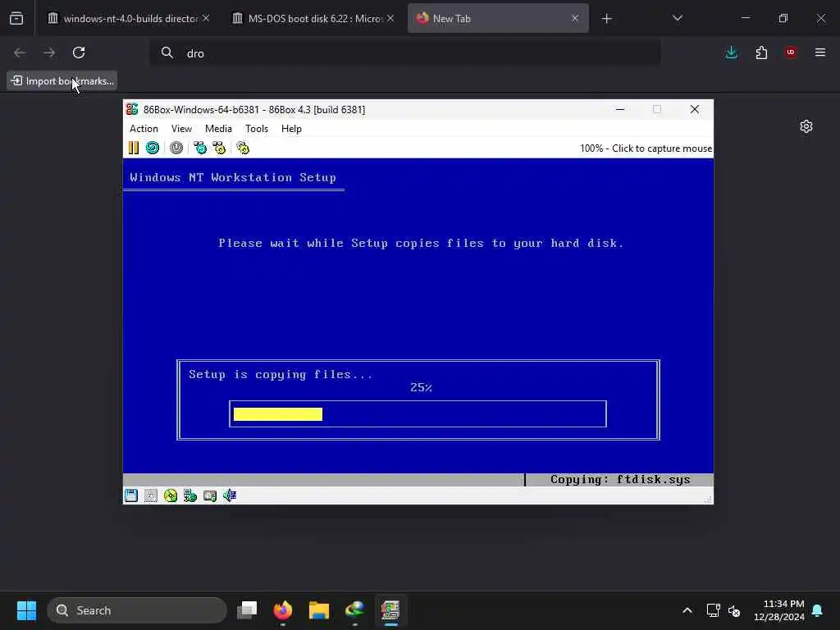
Task: Open new tab personalize gear icon
Action: (x=806, y=126)
